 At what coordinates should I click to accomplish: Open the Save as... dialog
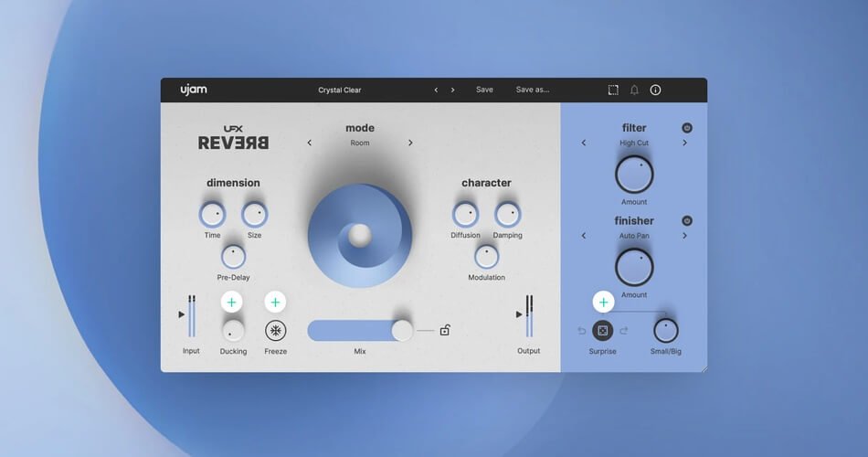pyautogui.click(x=533, y=90)
